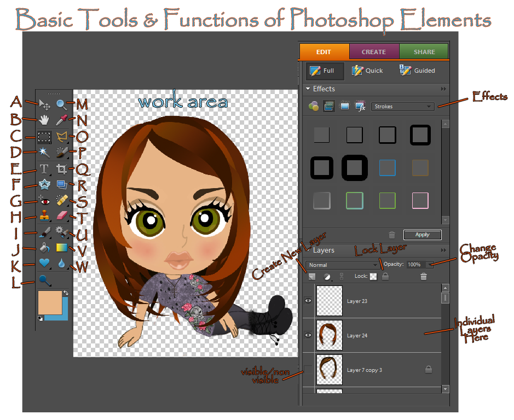Choose the Eraser tool
Screen dimensions: 514x420
click(62, 215)
